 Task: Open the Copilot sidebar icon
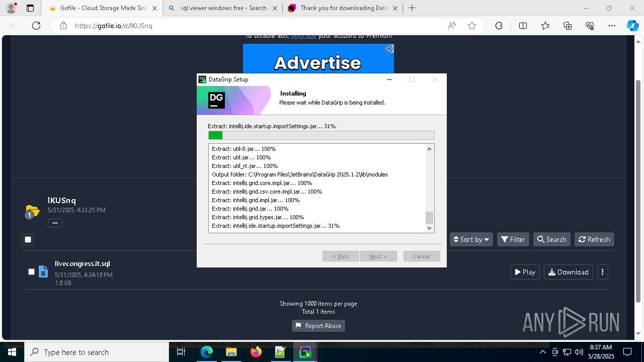pyautogui.click(x=633, y=26)
